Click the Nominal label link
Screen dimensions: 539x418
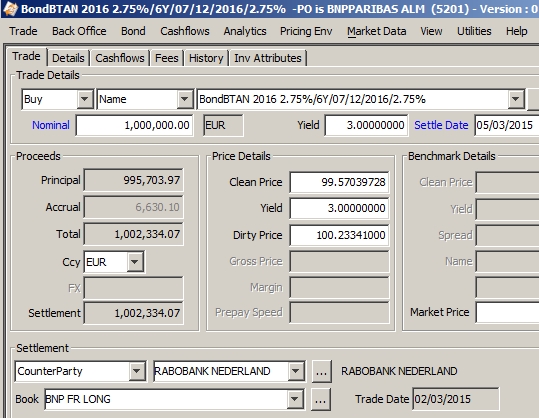coord(51,125)
